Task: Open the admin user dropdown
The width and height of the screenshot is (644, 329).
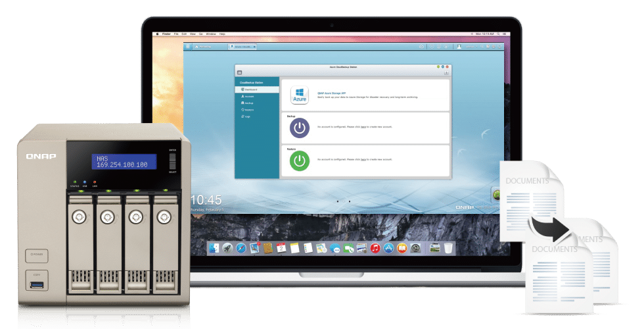Action: click(x=471, y=47)
